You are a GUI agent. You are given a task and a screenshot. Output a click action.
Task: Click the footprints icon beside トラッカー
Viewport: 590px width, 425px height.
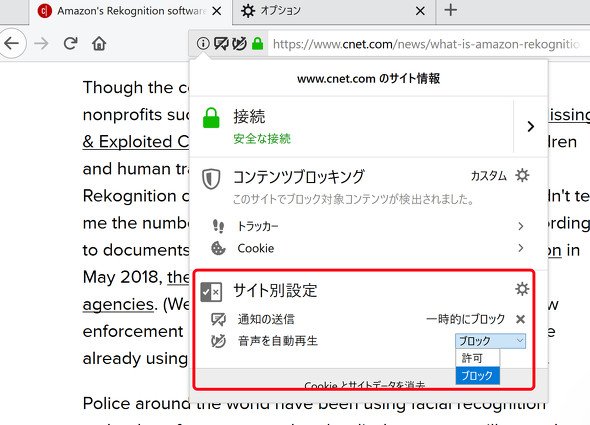pyautogui.click(x=218, y=226)
